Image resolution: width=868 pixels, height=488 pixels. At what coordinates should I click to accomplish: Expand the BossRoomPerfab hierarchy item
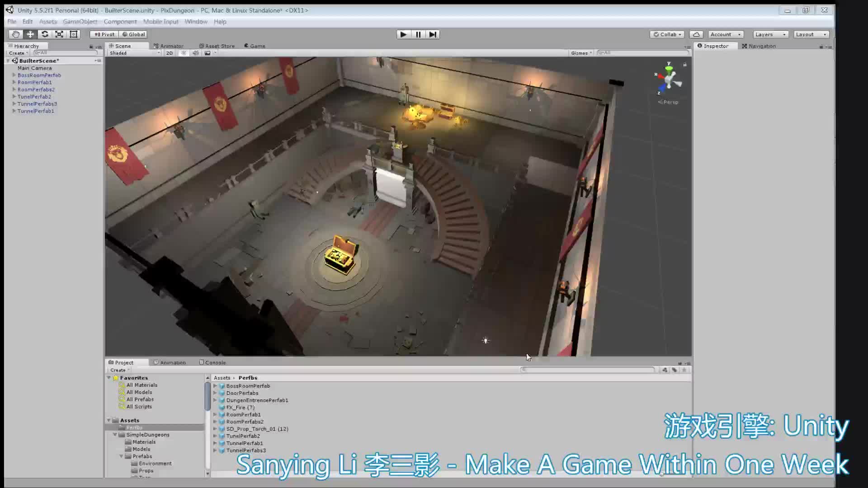(14, 75)
